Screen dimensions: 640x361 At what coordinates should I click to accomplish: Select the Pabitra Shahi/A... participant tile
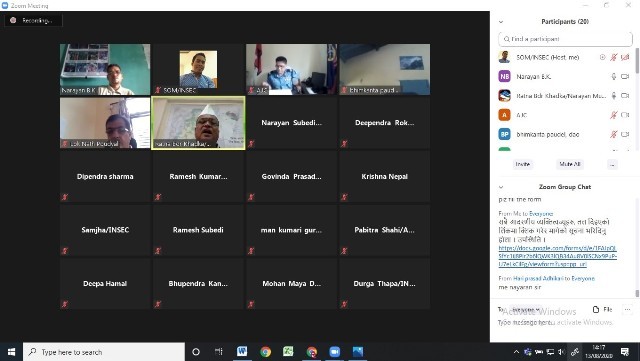coord(384,230)
